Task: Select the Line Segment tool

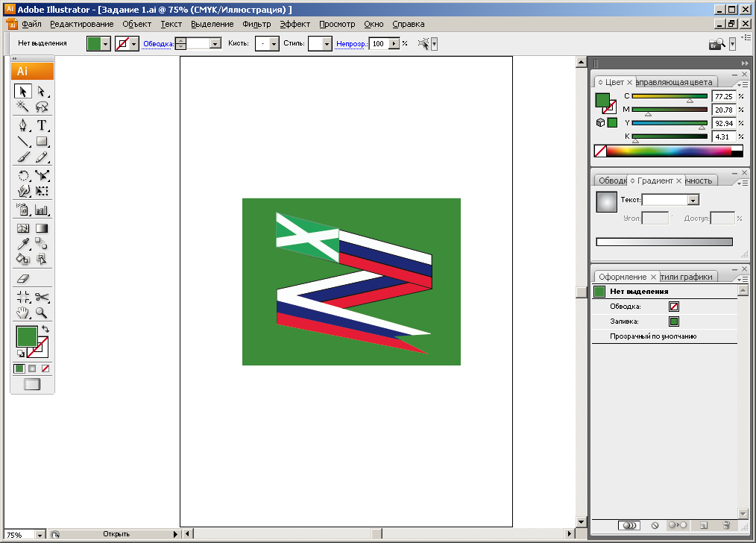Action: coord(22,141)
